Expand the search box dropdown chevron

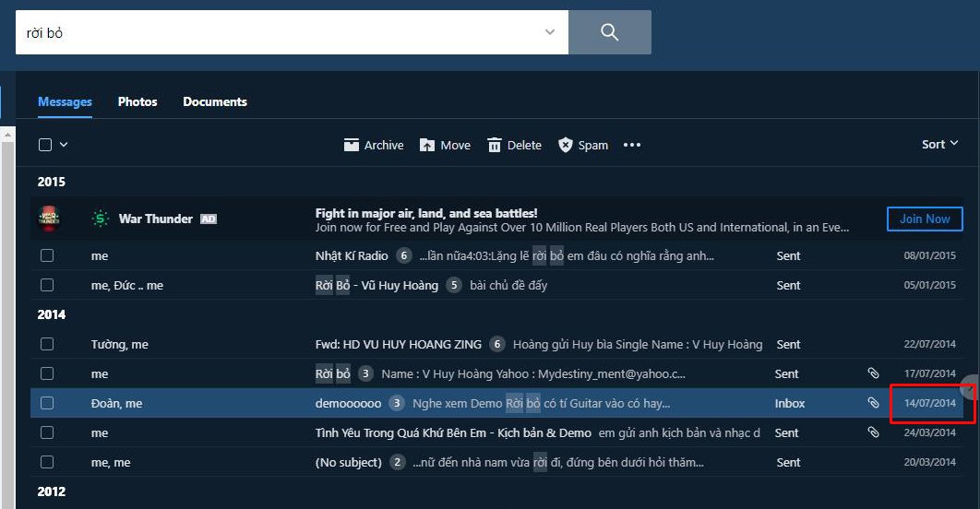pos(549,32)
